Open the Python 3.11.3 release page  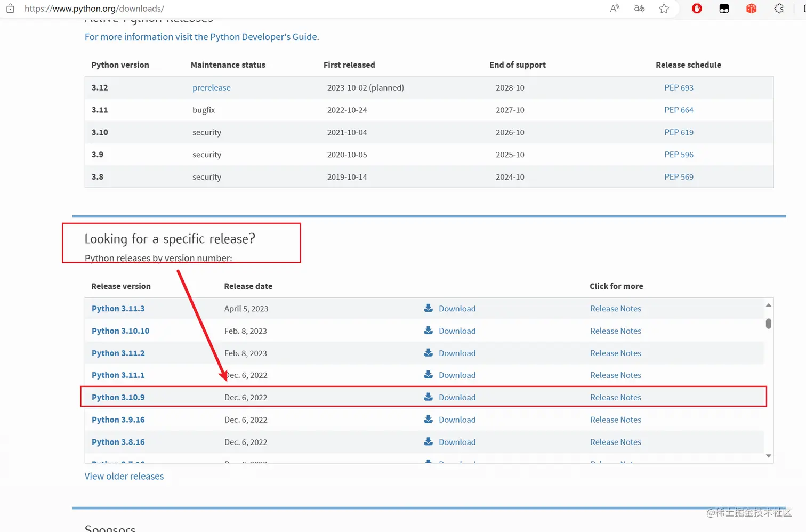pyautogui.click(x=118, y=309)
